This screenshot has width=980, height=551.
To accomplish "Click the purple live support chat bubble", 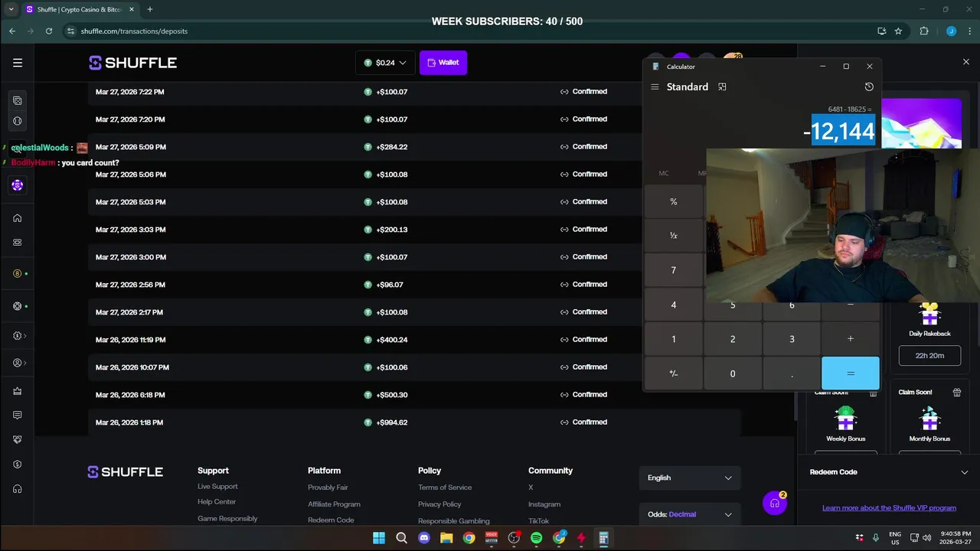I will [x=775, y=504].
